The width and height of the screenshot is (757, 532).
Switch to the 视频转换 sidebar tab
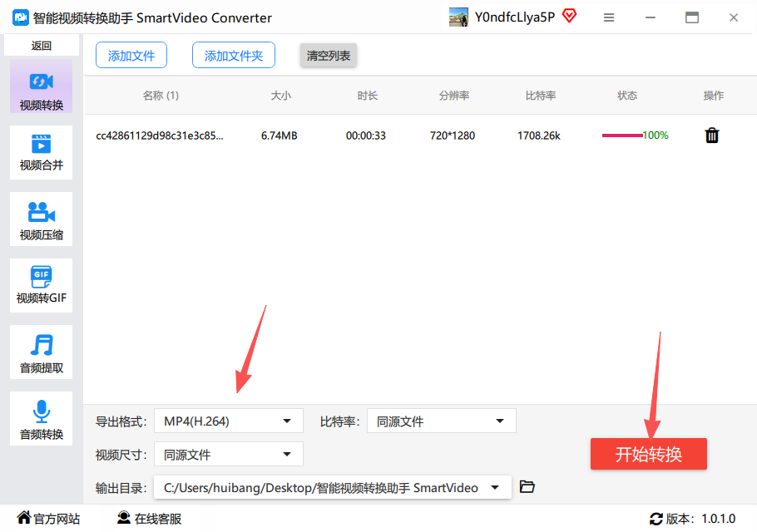click(41, 86)
